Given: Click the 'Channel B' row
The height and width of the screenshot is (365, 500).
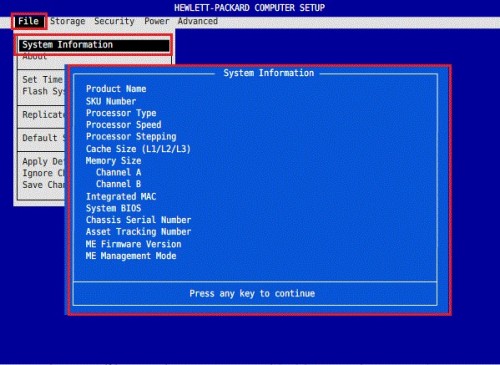Looking at the screenshot, I should click(119, 184).
